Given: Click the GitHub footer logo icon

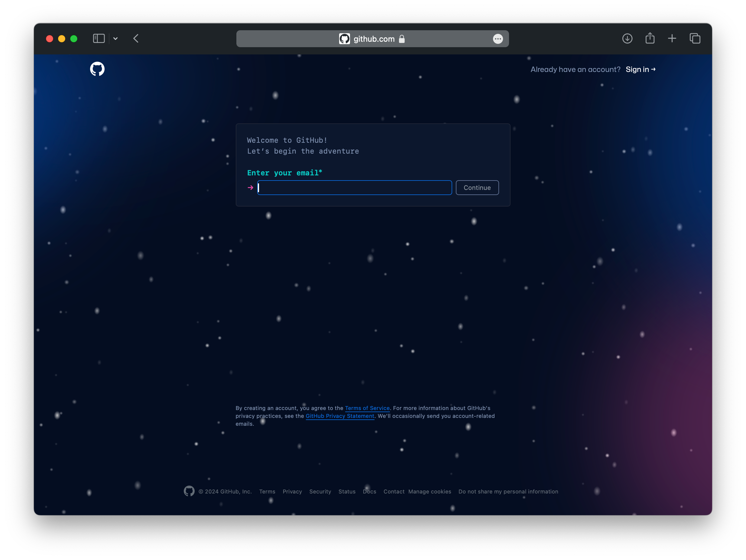Looking at the screenshot, I should coord(189,491).
